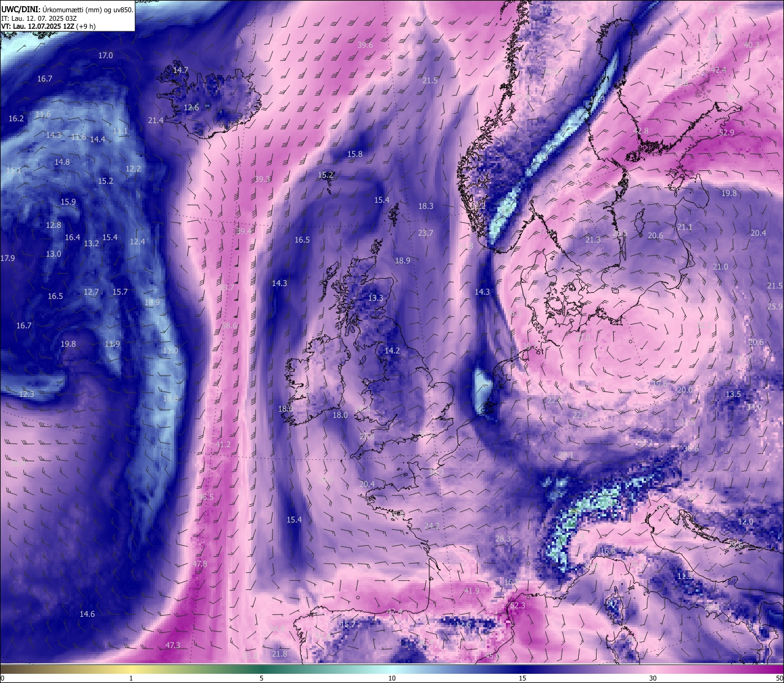Click the 13.5 value at the right edge
This screenshot has height=683, width=784.
(x=733, y=394)
